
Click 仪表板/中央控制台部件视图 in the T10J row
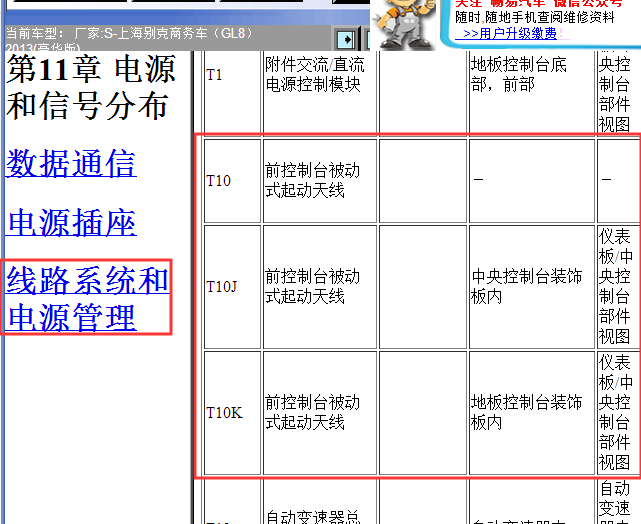click(619, 287)
